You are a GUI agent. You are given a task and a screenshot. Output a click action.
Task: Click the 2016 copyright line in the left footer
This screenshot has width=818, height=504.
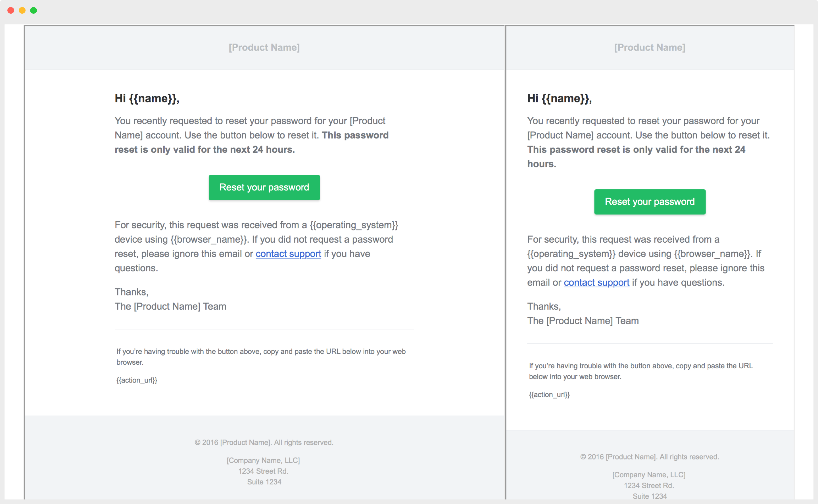pos(264,442)
